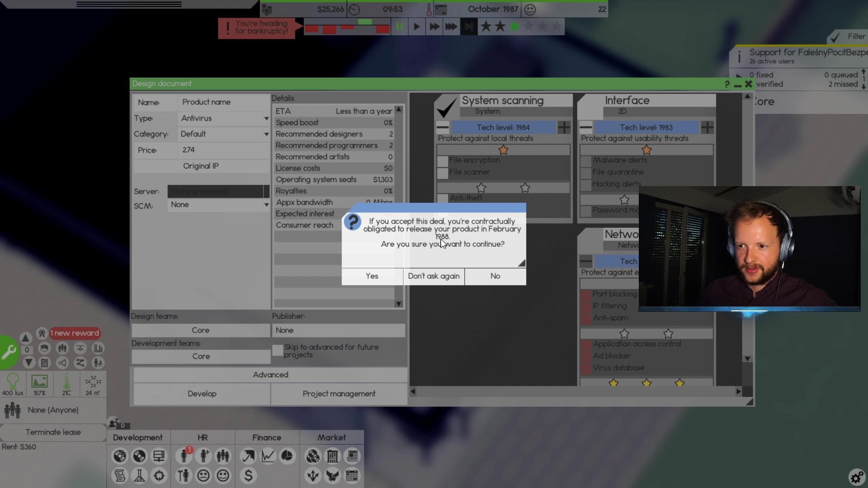This screenshot has width=868, height=488.
Task: Click Don't ask again in dialog
Action: [434, 276]
